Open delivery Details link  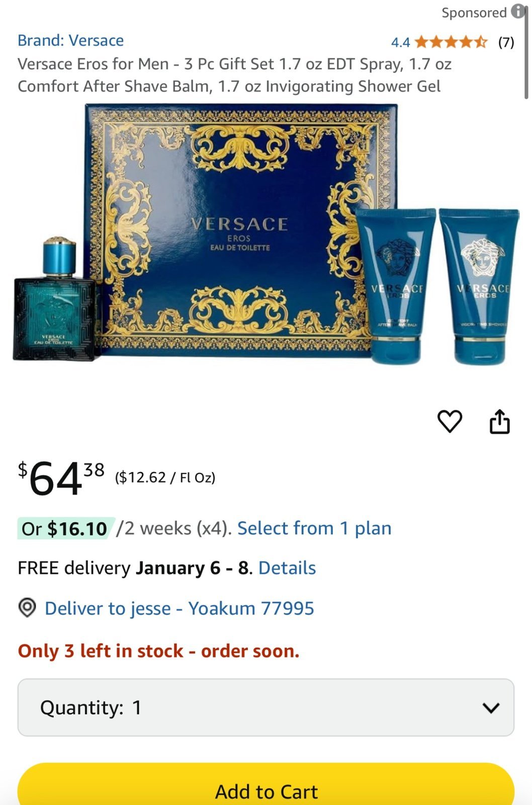pos(287,568)
